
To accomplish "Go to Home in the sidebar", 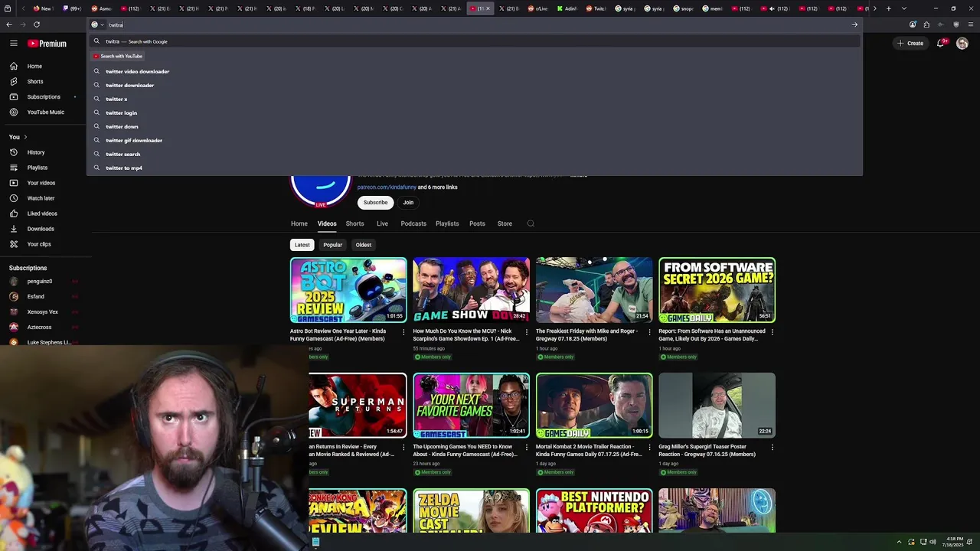I will [x=34, y=66].
